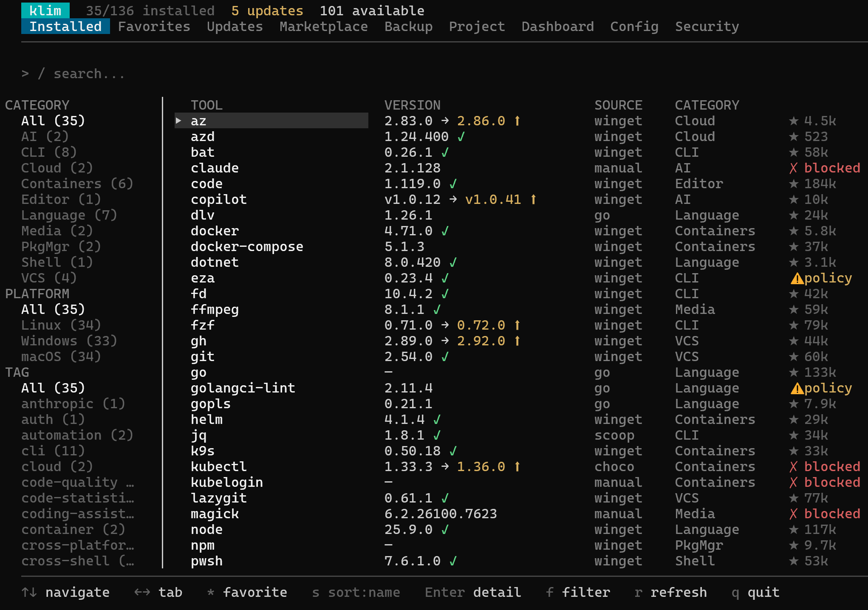Filter category by AI (2)
The image size is (868, 610).
tap(45, 137)
